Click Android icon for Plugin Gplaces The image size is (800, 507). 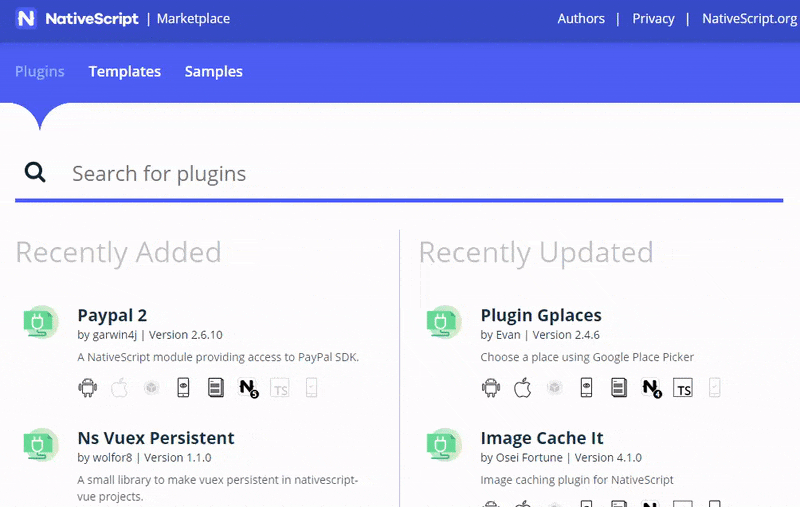[491, 388]
